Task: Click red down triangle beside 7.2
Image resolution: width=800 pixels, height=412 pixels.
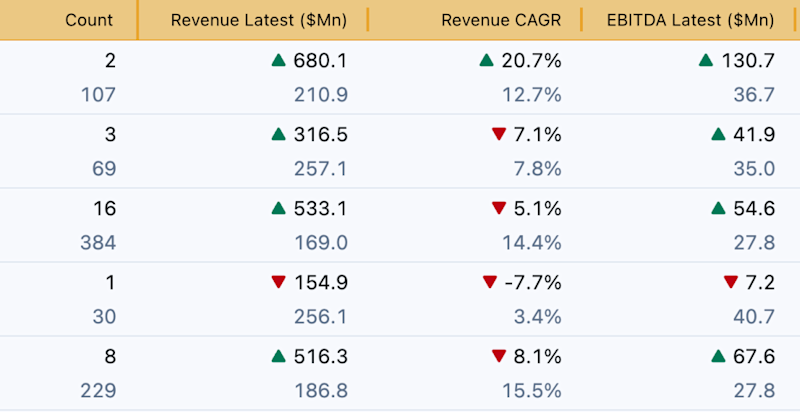Action: coord(731,281)
